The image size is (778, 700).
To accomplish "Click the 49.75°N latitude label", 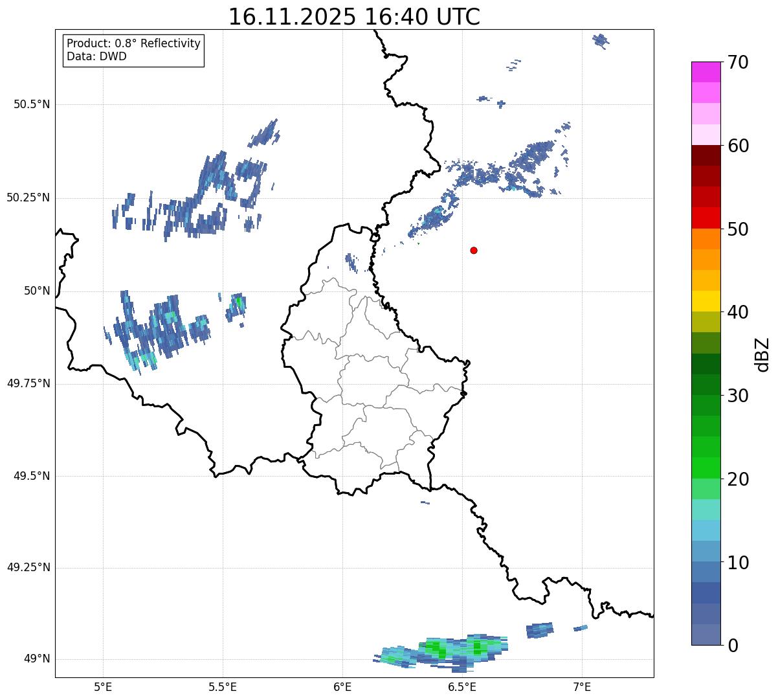I will 28,383.
